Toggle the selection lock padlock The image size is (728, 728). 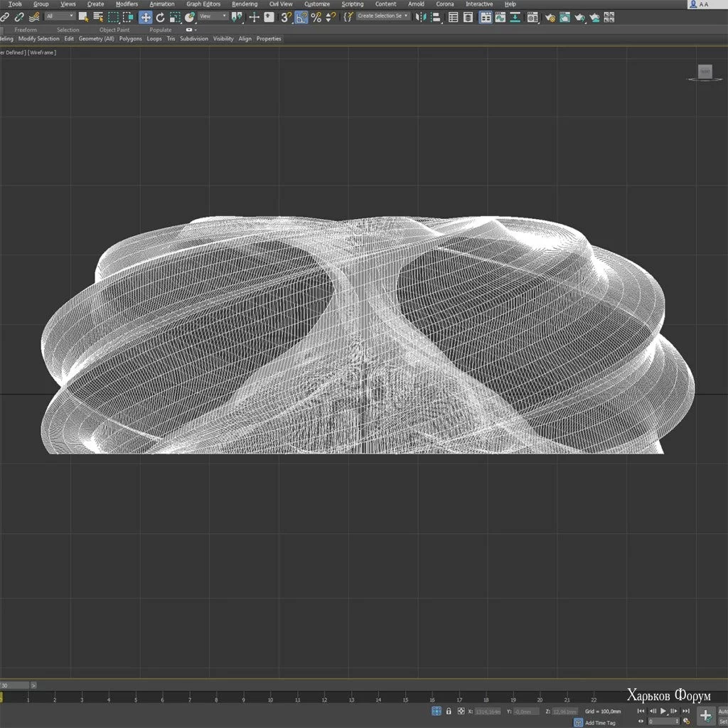click(x=449, y=711)
